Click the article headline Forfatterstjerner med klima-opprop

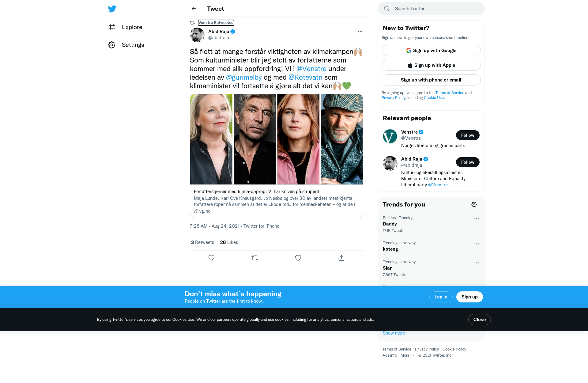click(x=256, y=191)
